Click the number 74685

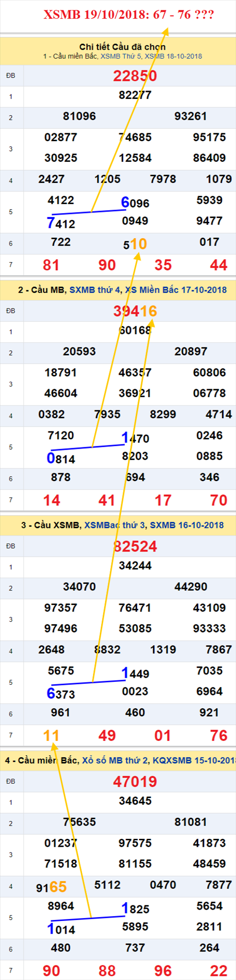[x=135, y=137]
